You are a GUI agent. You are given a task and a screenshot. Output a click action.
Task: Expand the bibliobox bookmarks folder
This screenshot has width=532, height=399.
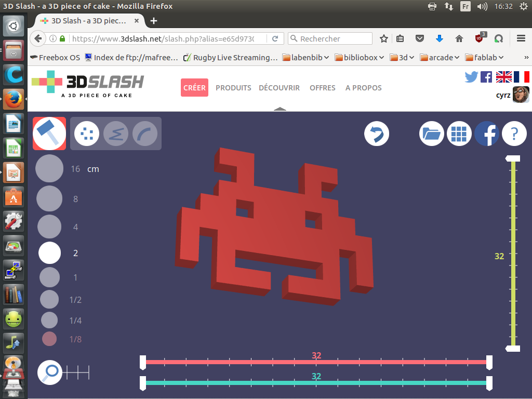tap(360, 58)
